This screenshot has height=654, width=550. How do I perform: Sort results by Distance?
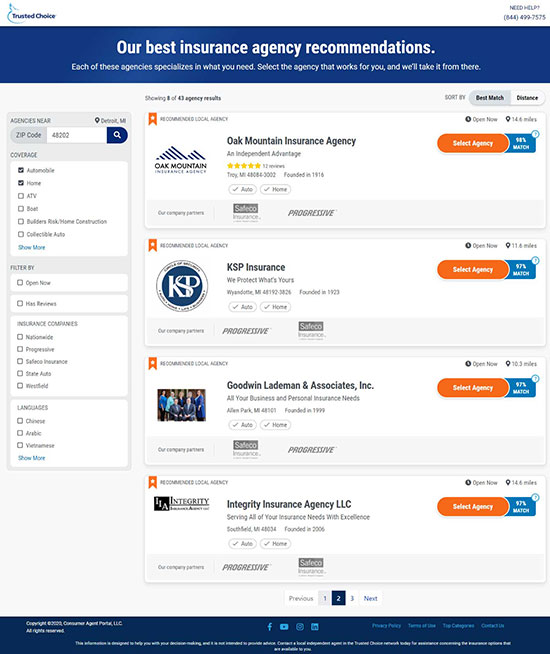(x=527, y=98)
